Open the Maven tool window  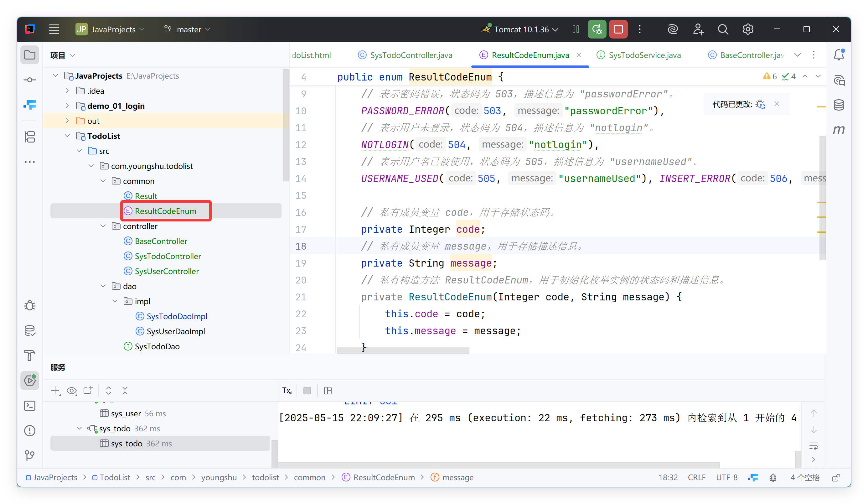839,130
